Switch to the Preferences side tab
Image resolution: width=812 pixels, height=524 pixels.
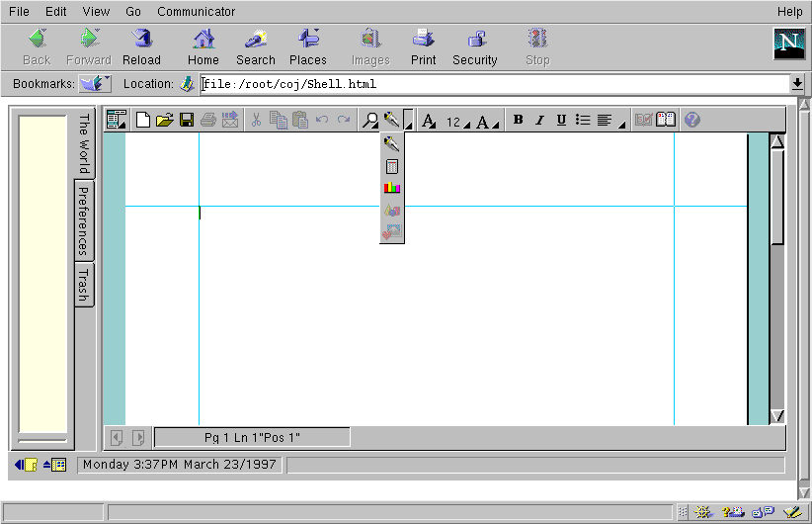click(x=84, y=219)
